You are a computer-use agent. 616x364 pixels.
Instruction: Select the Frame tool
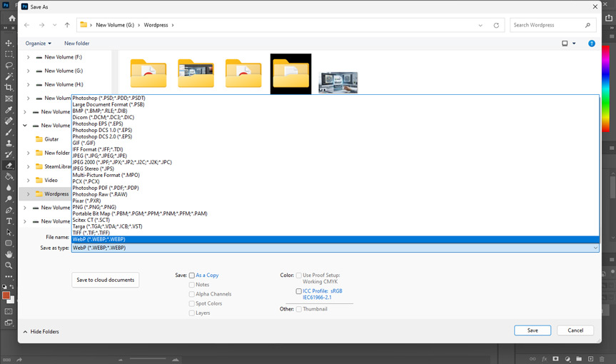point(9,98)
